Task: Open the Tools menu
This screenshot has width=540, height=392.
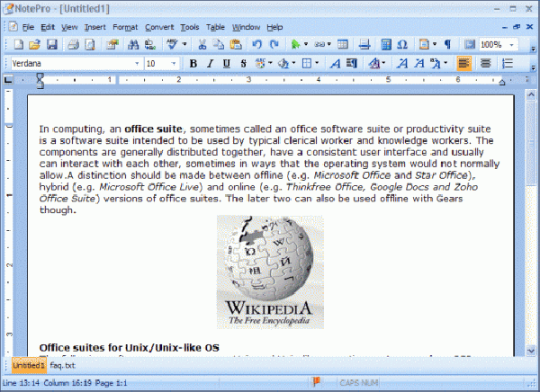Action: click(190, 27)
